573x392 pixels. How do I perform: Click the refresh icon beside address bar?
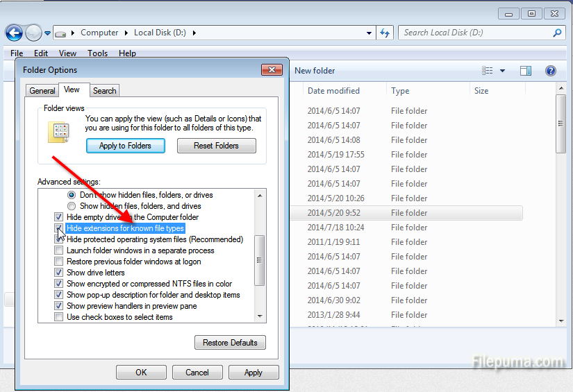(x=385, y=33)
